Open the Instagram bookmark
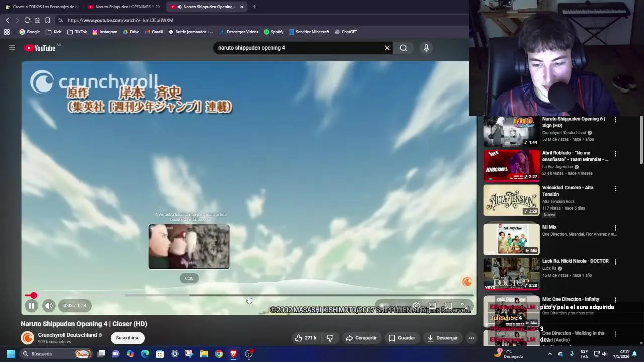Image resolution: width=644 pixels, height=362 pixels. coord(105,32)
